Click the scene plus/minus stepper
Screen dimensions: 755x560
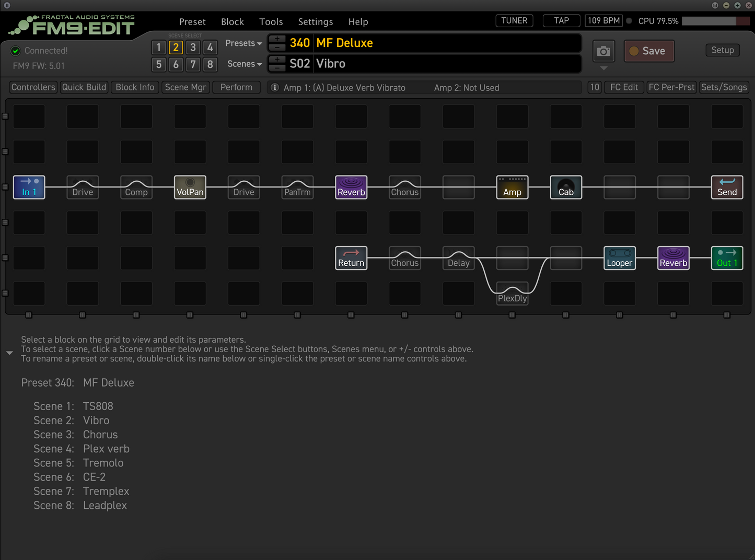(277, 64)
